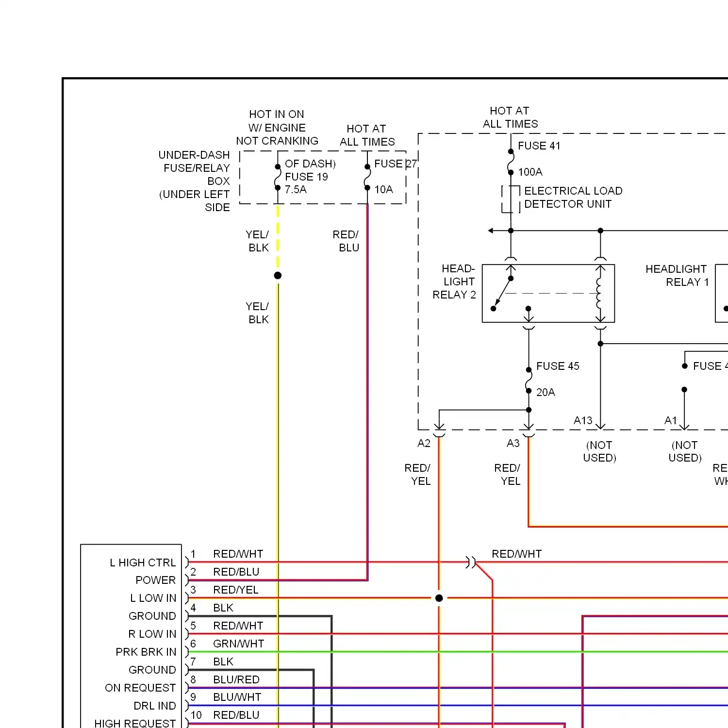Click the 'HEAD-LIGHT RELAY 2' label

[454, 281]
